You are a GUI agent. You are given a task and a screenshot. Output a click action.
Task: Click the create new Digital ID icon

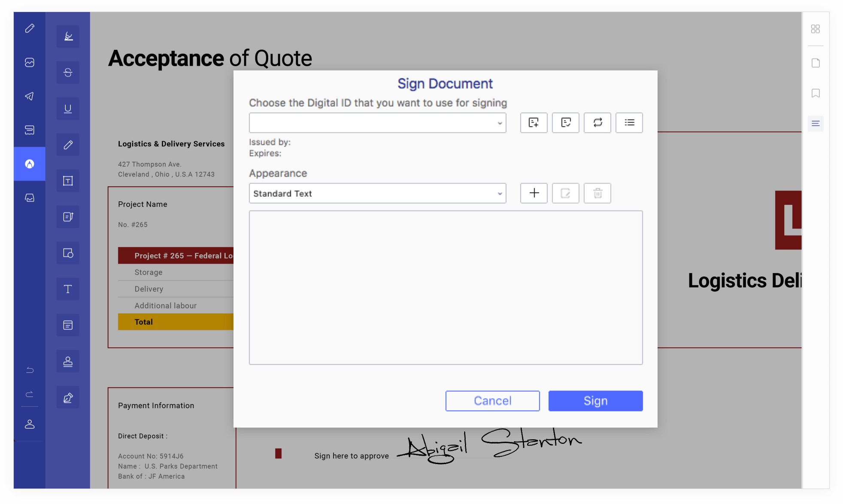tap(534, 123)
